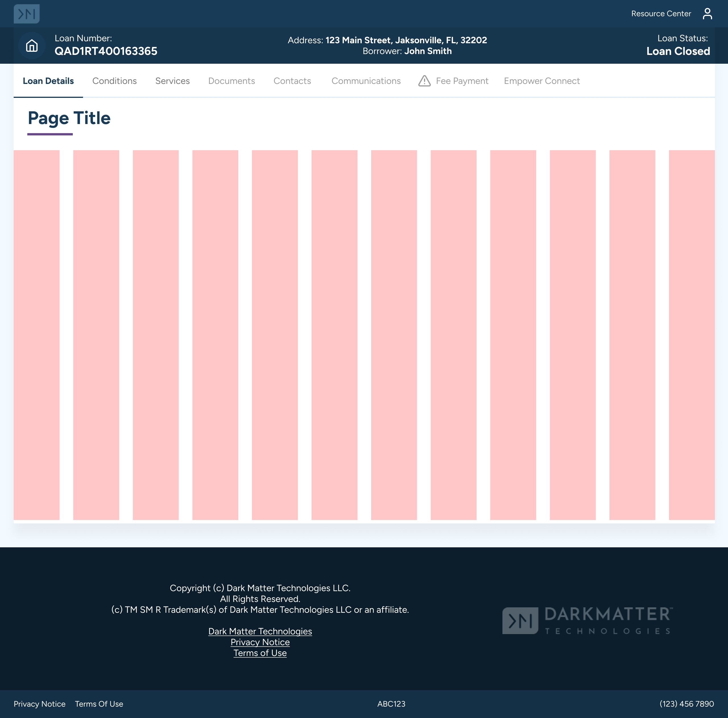The image size is (728, 718).
Task: Go to the Documents tab
Action: click(231, 81)
